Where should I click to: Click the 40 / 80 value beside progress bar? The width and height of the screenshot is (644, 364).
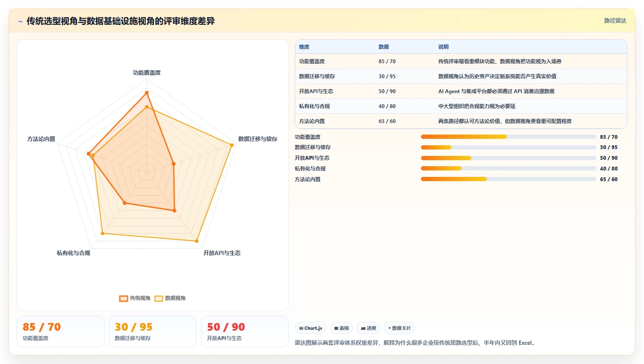click(x=609, y=169)
